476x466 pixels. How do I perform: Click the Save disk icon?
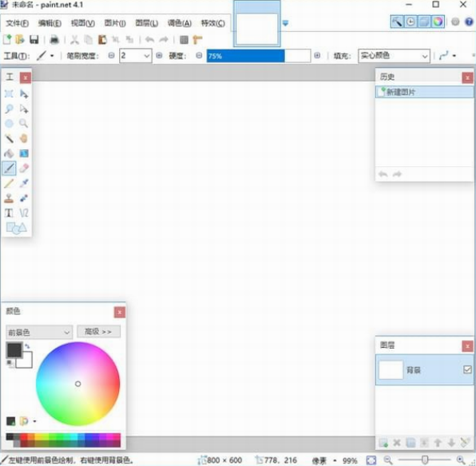click(34, 40)
